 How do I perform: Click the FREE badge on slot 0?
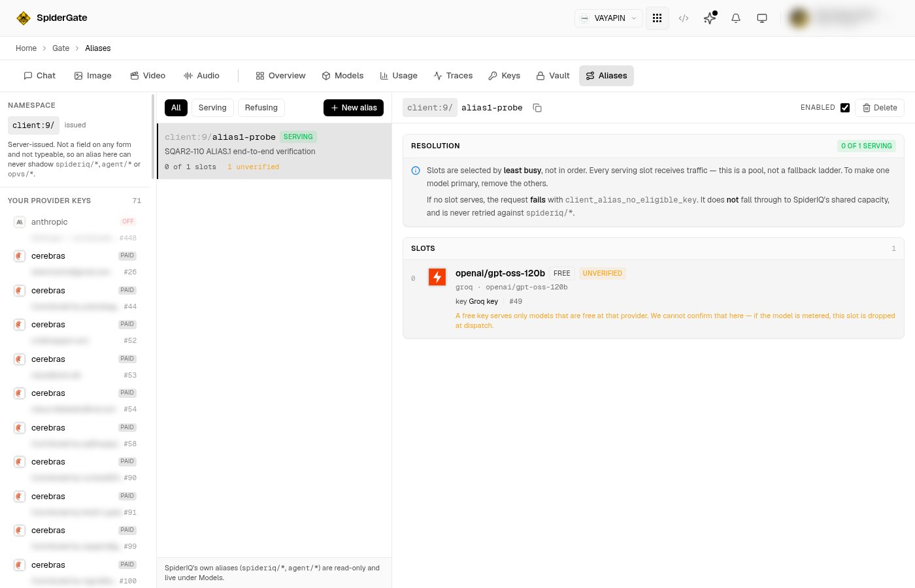pyautogui.click(x=562, y=274)
